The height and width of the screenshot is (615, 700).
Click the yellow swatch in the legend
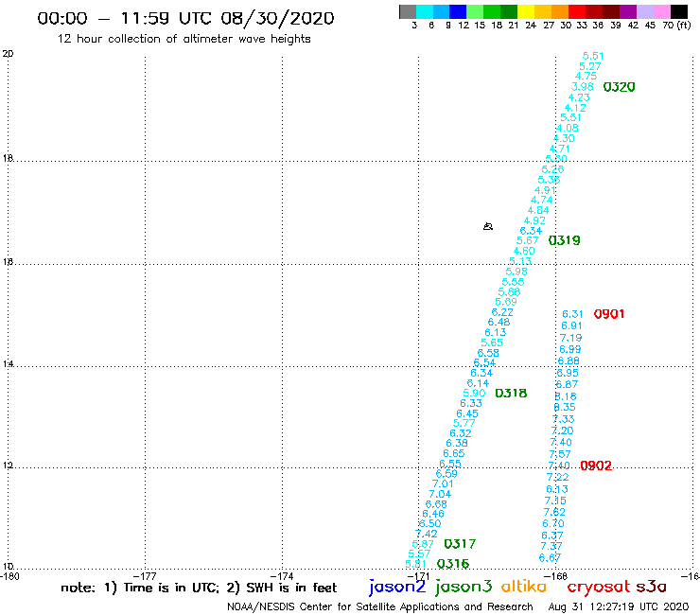point(526,11)
